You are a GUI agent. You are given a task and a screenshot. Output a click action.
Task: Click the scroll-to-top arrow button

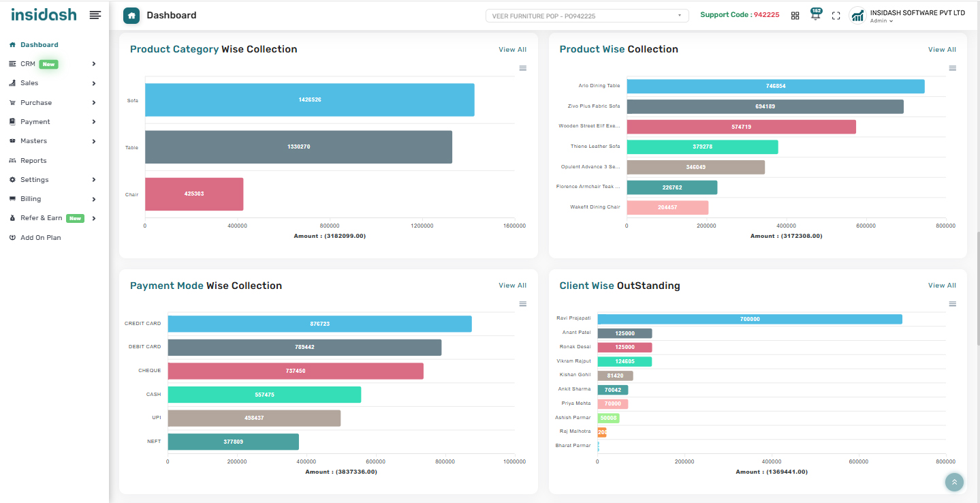click(x=954, y=482)
